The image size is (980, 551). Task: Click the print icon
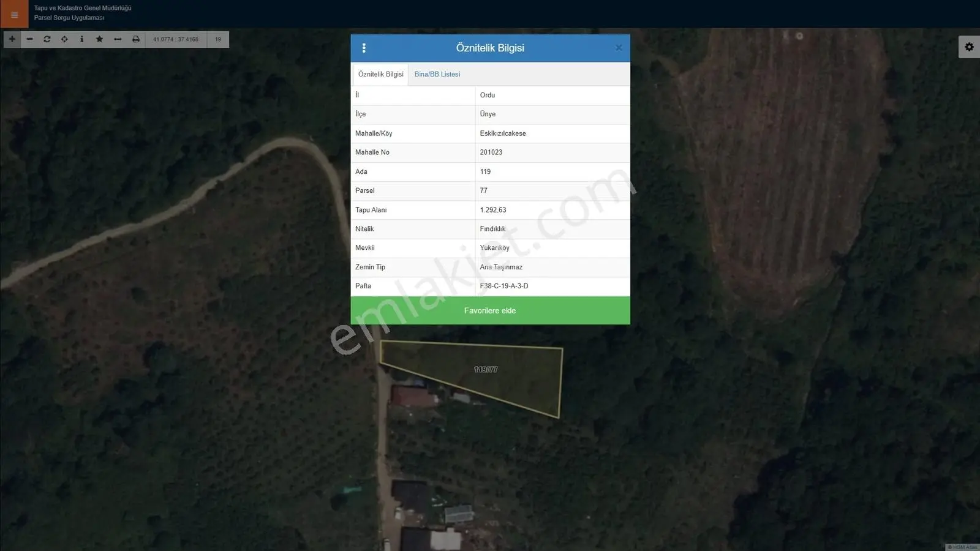coord(135,39)
